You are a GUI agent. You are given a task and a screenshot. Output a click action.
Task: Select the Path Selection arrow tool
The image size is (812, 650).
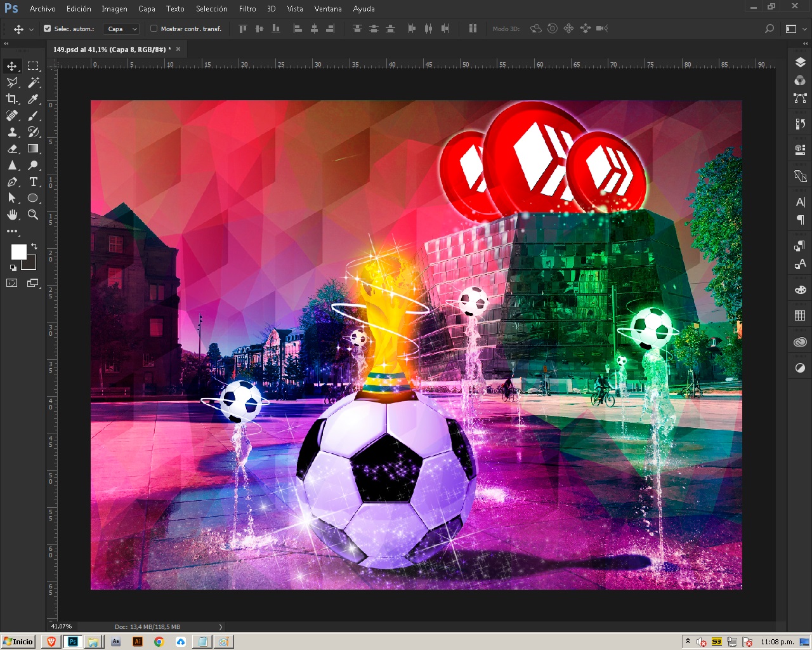12,198
